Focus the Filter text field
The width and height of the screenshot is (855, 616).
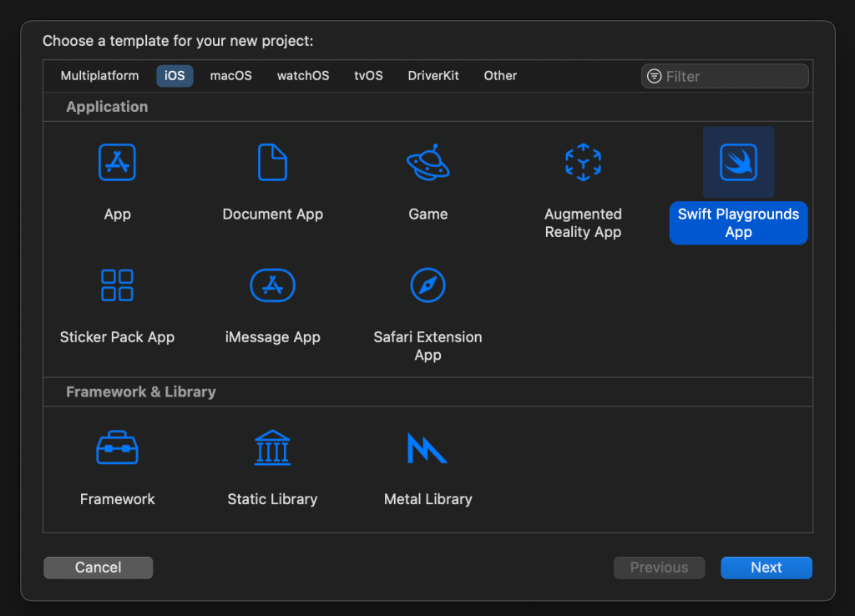(726, 76)
